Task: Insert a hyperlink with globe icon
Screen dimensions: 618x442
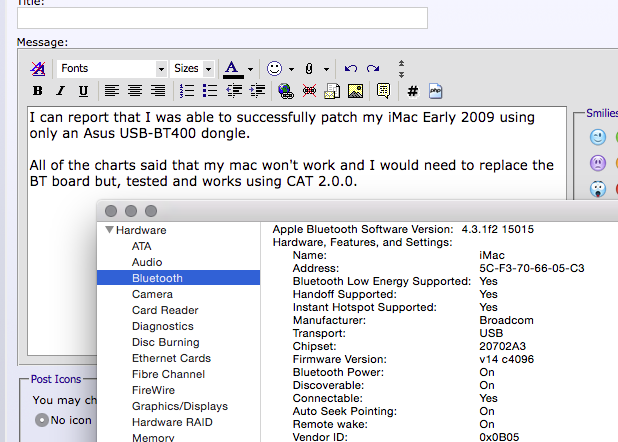Action: [286, 91]
